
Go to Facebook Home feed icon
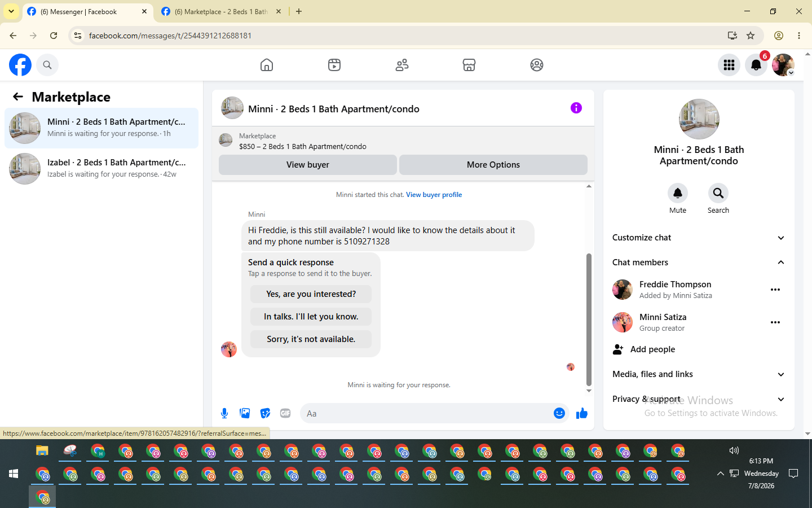point(267,65)
